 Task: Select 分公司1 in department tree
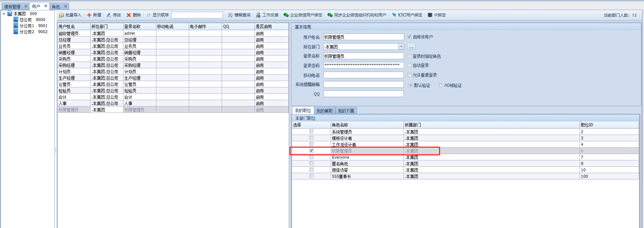click(27, 26)
